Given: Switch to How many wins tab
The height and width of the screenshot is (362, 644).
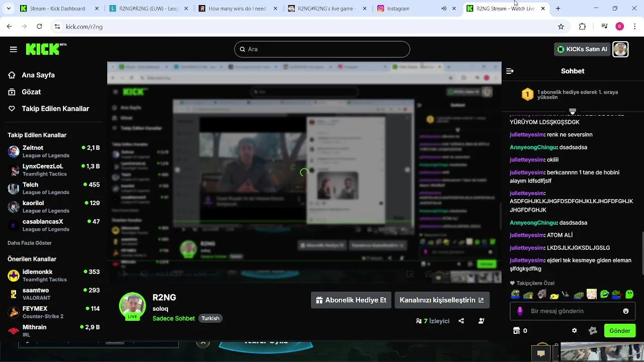Looking at the screenshot, I should pos(237,9).
